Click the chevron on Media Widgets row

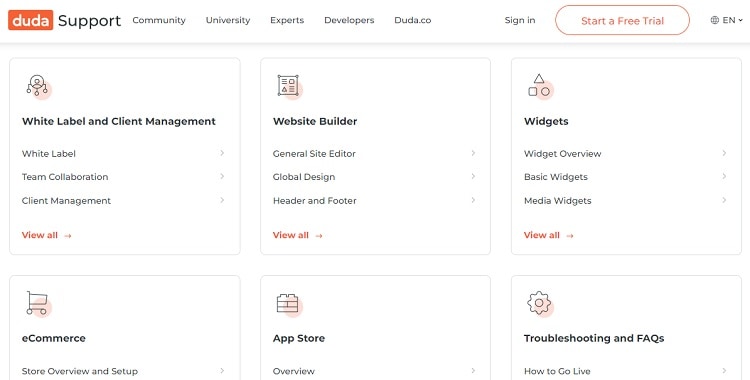724,200
